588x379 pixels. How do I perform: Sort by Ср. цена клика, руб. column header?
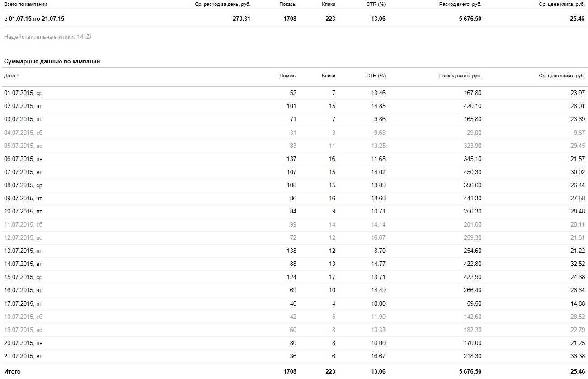[x=562, y=76]
